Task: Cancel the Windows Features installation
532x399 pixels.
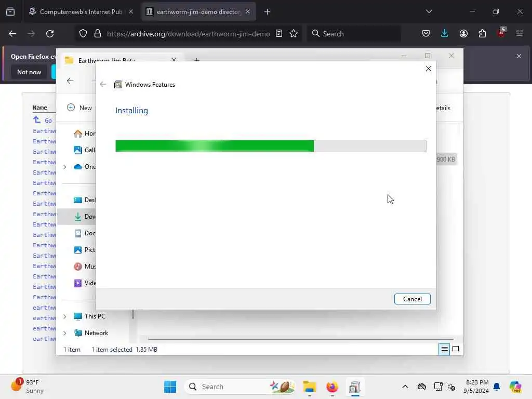Action: coord(412,299)
